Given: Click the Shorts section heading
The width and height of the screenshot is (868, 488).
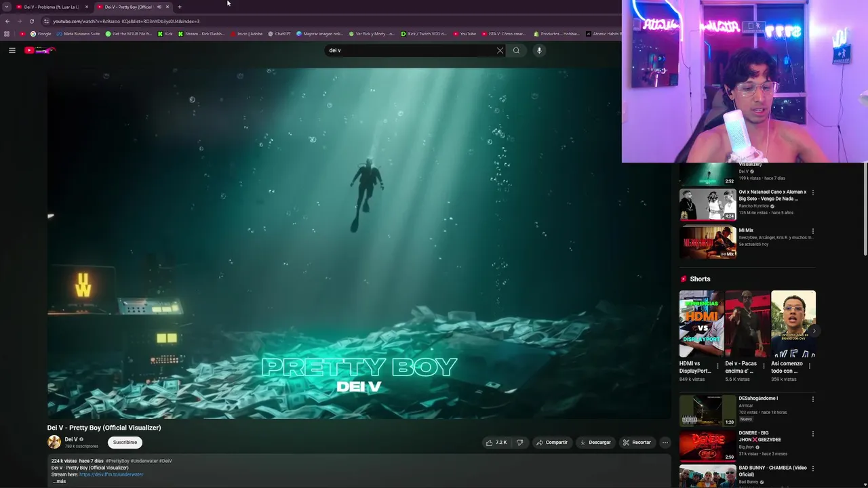Looking at the screenshot, I should click(x=700, y=279).
